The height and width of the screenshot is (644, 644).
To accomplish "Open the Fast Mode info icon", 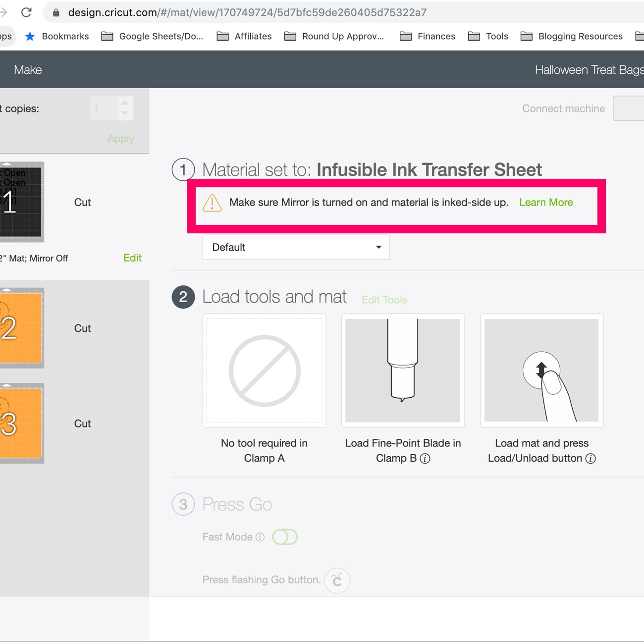I will (x=260, y=537).
